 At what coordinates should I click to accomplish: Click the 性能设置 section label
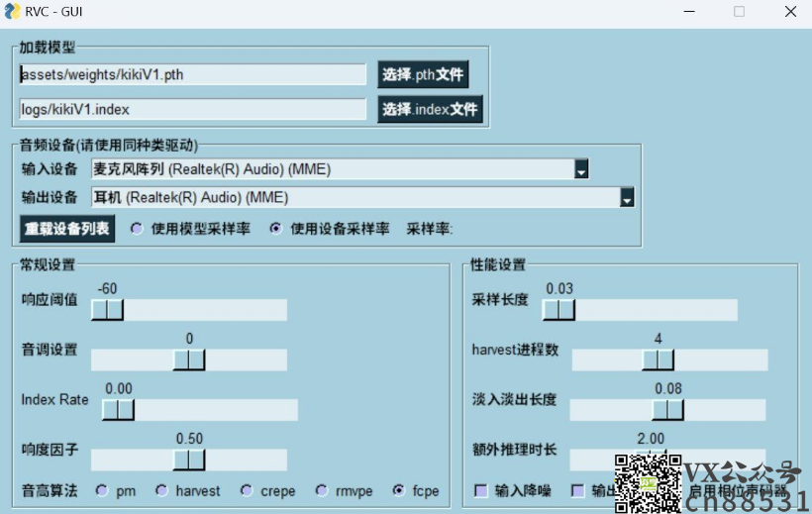pos(498,264)
